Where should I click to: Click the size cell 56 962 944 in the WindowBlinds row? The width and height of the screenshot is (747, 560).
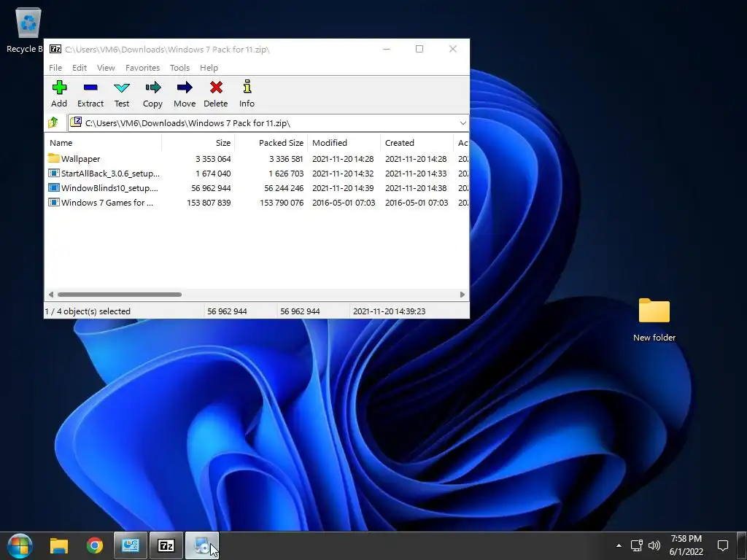coord(211,188)
